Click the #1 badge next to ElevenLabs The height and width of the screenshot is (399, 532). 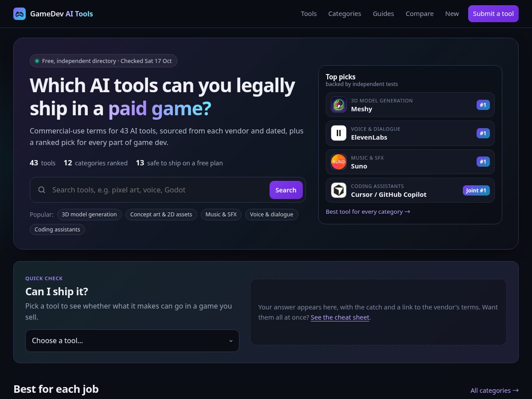[483, 133]
